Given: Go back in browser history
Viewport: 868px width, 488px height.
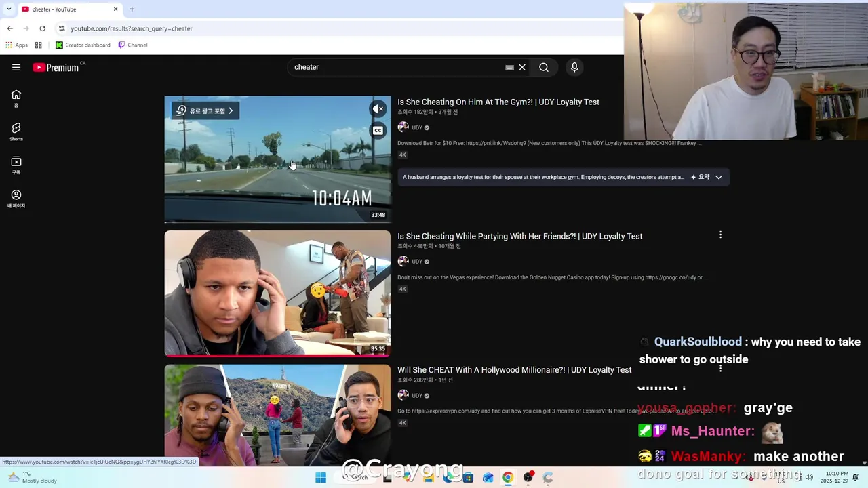Looking at the screenshot, I should click(9, 28).
